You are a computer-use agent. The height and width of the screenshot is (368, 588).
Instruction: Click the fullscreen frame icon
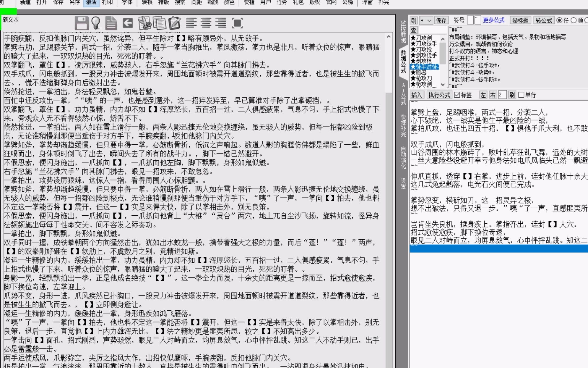point(237,23)
